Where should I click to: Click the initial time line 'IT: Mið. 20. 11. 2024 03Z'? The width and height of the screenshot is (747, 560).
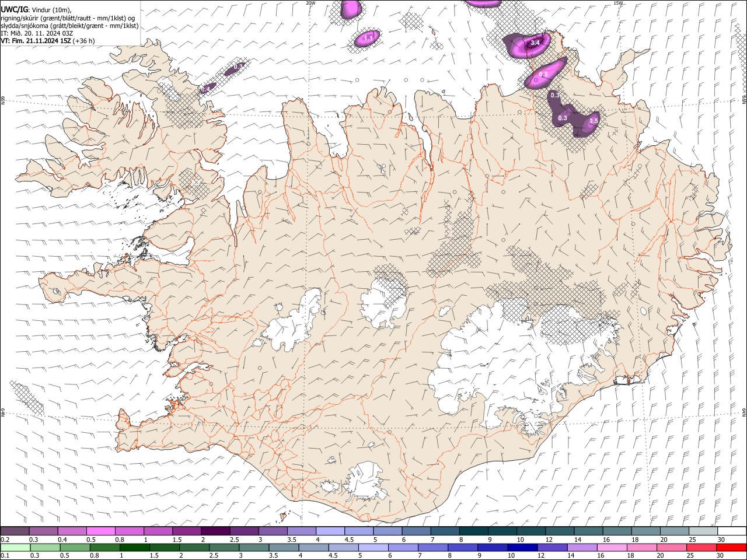(37, 33)
